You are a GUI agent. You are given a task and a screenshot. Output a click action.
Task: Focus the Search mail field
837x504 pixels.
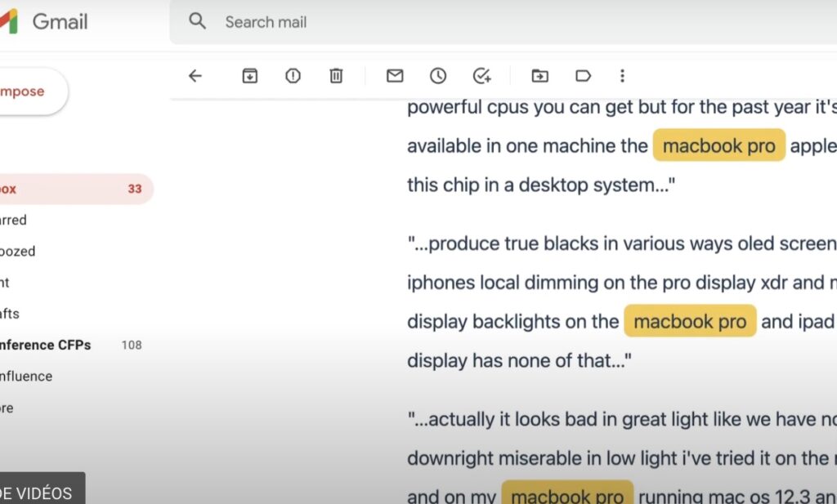click(x=503, y=22)
